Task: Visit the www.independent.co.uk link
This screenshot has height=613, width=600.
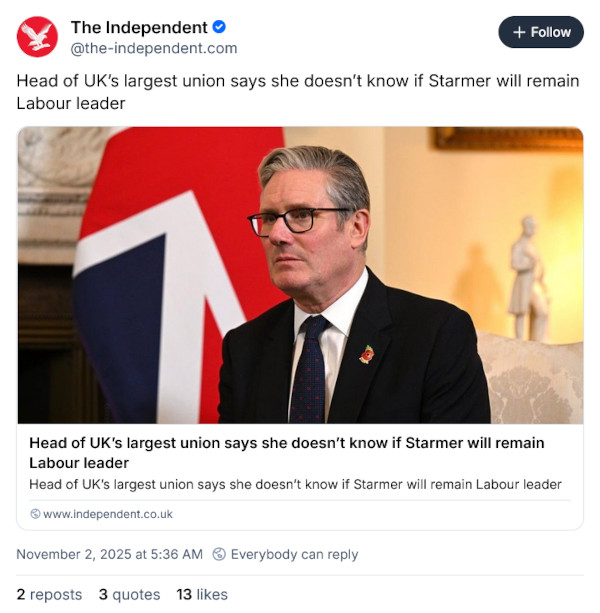Action: [108, 514]
